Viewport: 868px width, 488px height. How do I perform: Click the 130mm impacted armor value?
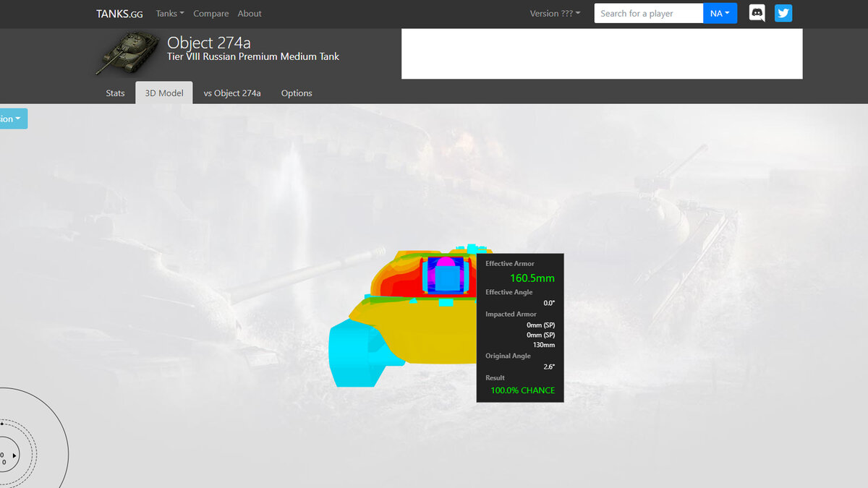(x=544, y=345)
